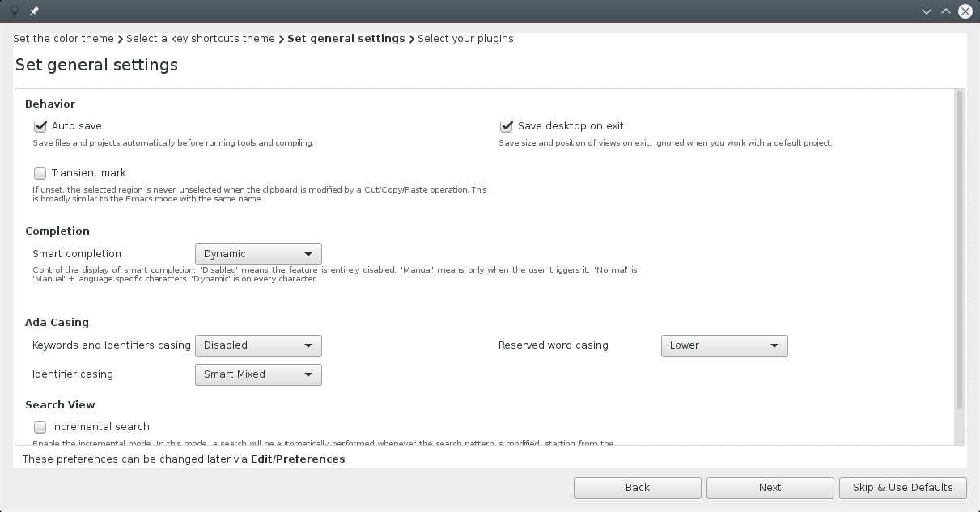This screenshot has height=512, width=980.
Task: Enable Transient mark
Action: coord(40,173)
